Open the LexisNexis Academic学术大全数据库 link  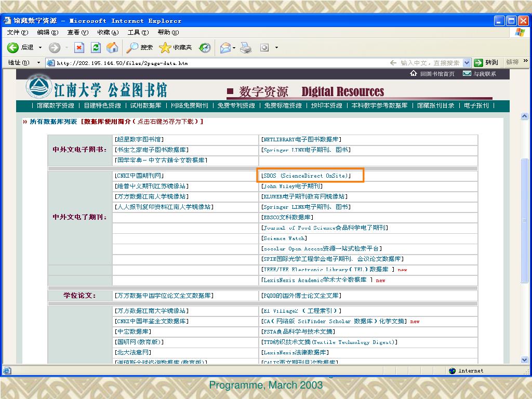click(x=317, y=280)
